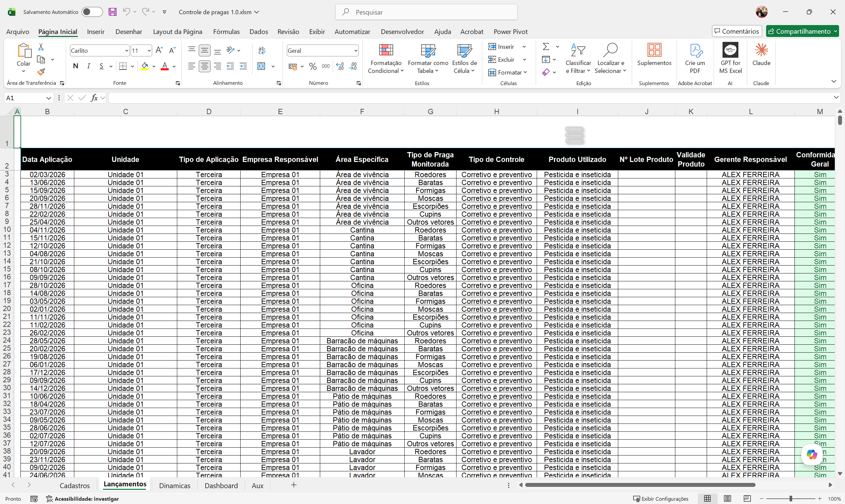The image size is (845, 504).
Task: Toggle center horizontal alignment
Action: point(205,66)
